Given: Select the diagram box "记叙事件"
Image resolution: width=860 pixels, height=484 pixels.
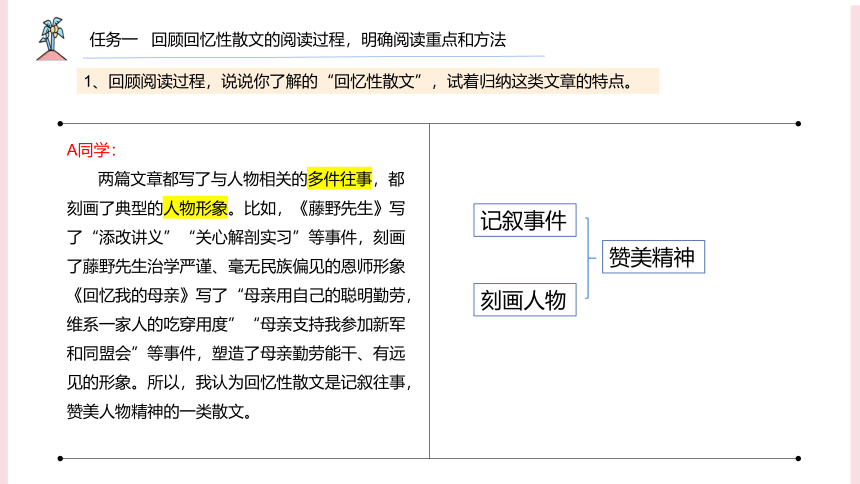Looking at the screenshot, I should tap(525, 220).
